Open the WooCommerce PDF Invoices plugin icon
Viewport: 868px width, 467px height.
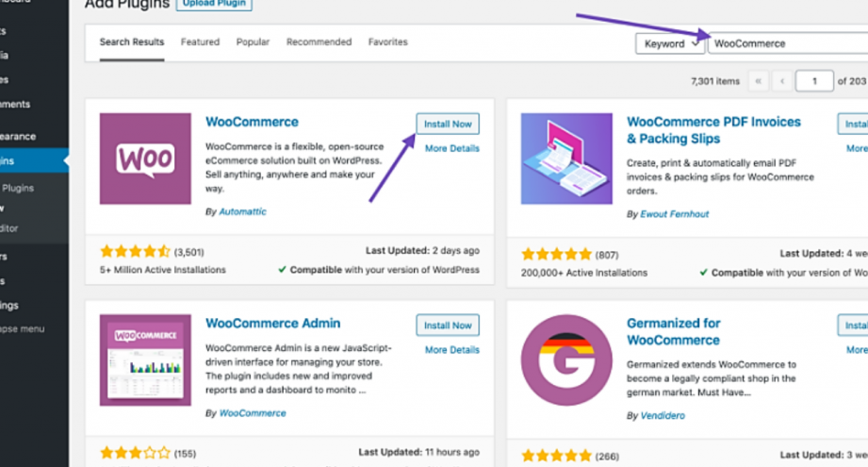pyautogui.click(x=566, y=158)
